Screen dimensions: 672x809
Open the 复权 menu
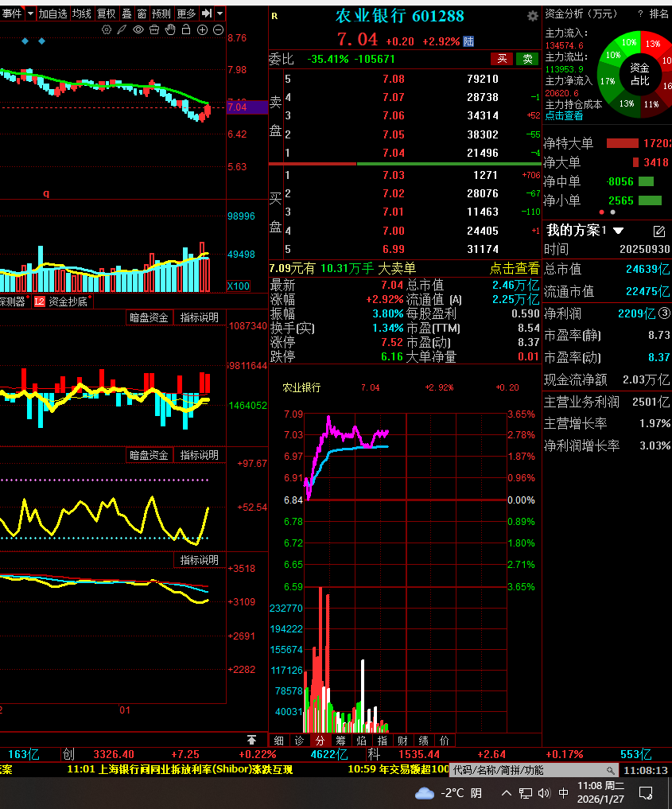(107, 14)
